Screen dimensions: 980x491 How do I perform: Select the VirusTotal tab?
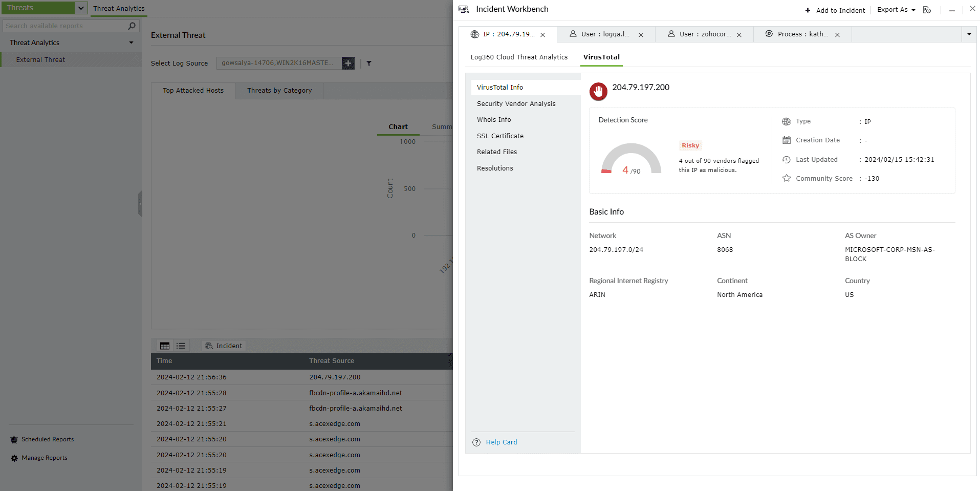click(601, 57)
